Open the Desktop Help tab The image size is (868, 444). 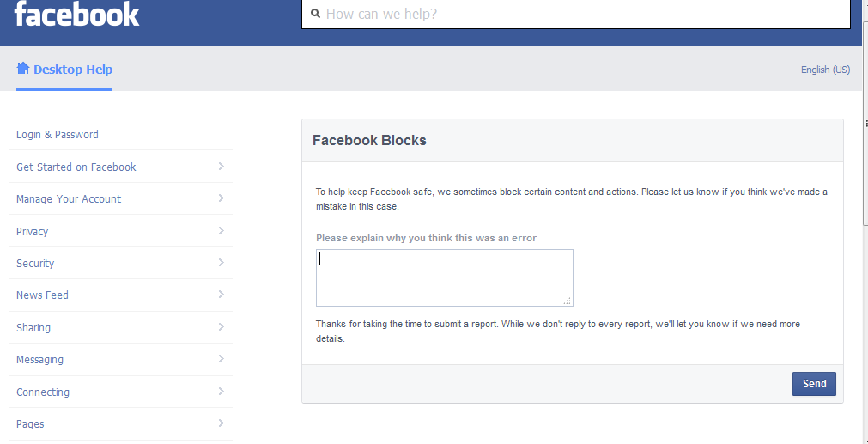pos(64,70)
